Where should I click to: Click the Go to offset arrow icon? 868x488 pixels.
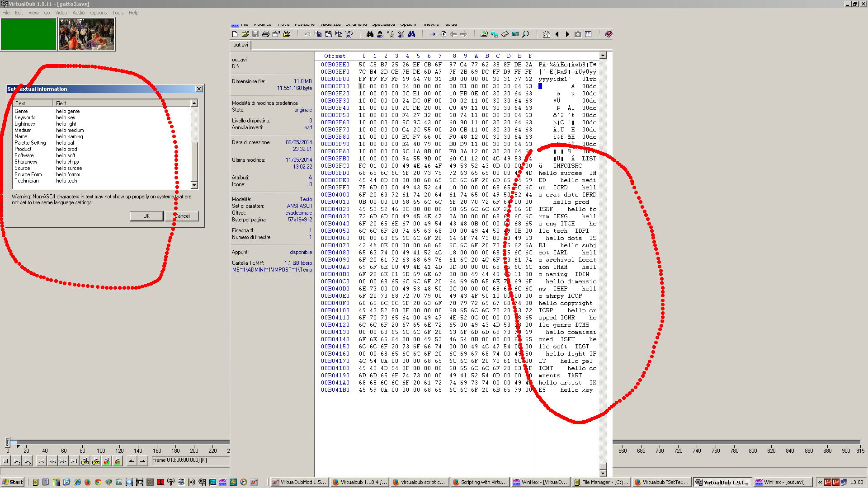[x=432, y=34]
